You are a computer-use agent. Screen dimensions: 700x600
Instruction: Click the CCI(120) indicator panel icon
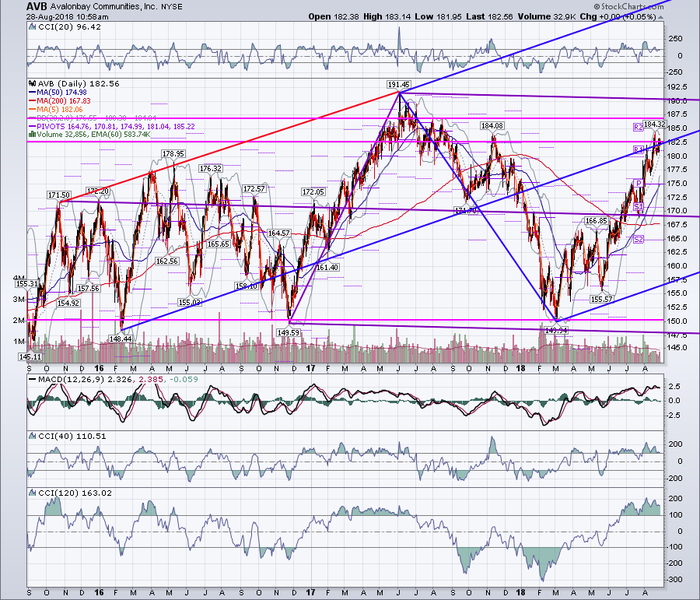(32, 493)
